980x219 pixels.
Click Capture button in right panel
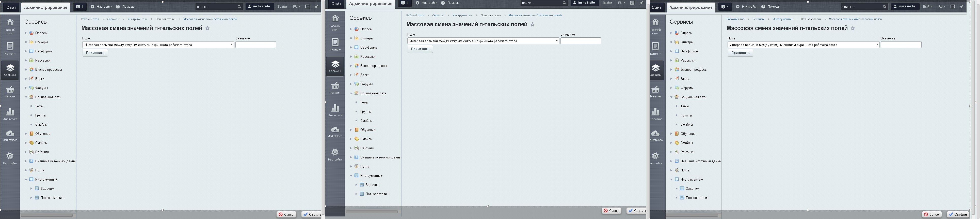click(x=958, y=214)
